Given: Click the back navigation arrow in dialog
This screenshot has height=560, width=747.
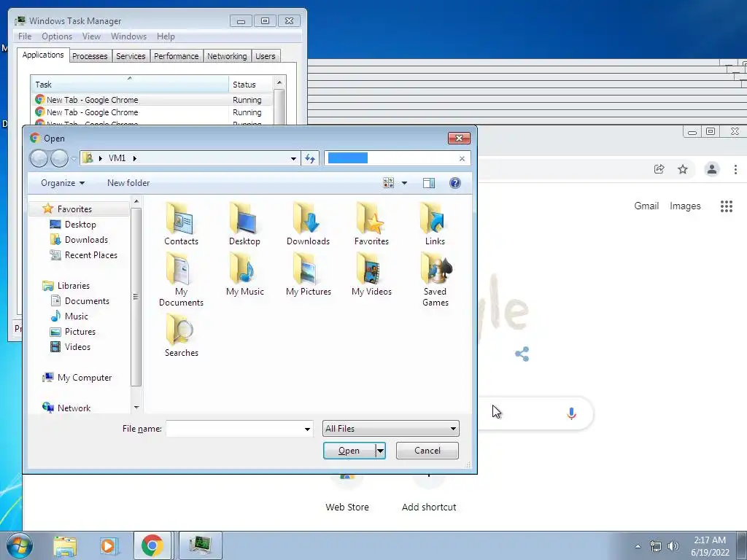Looking at the screenshot, I should click(39, 158).
